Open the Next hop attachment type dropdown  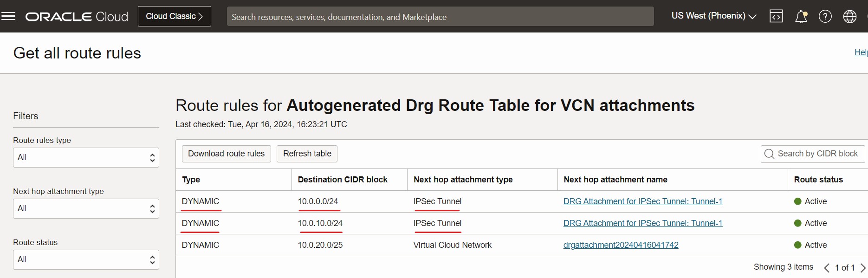(86, 209)
